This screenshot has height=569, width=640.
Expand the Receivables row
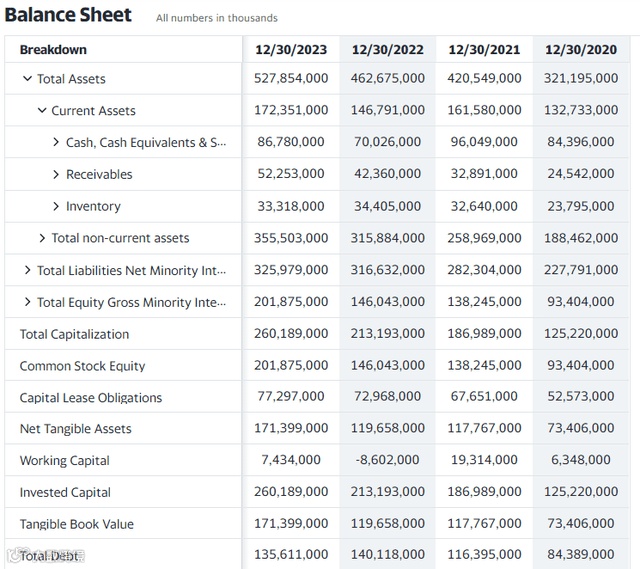point(56,175)
